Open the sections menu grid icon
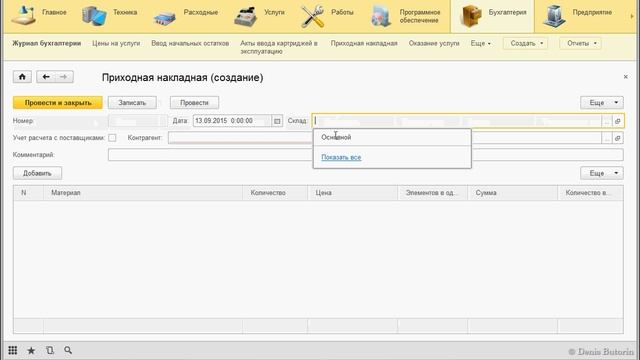 [x=13, y=350]
